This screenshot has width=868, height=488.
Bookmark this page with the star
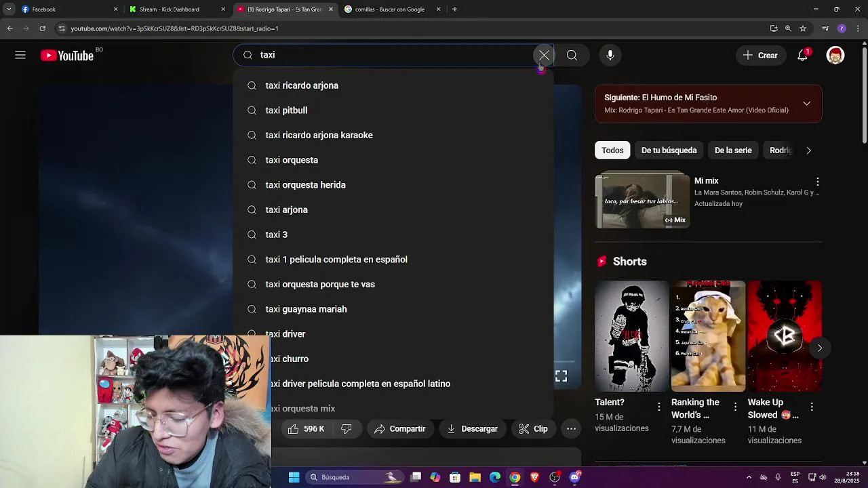tap(803, 28)
